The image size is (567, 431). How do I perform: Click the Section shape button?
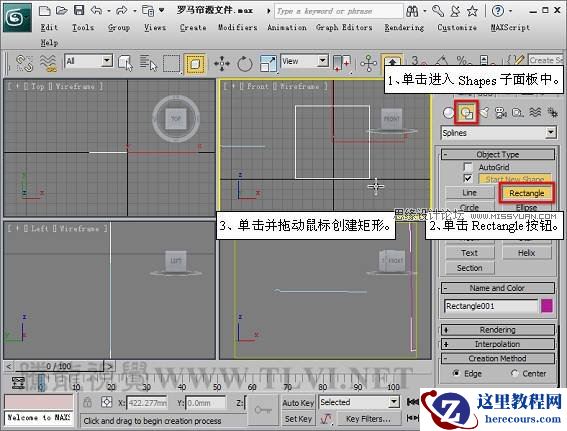click(x=469, y=268)
